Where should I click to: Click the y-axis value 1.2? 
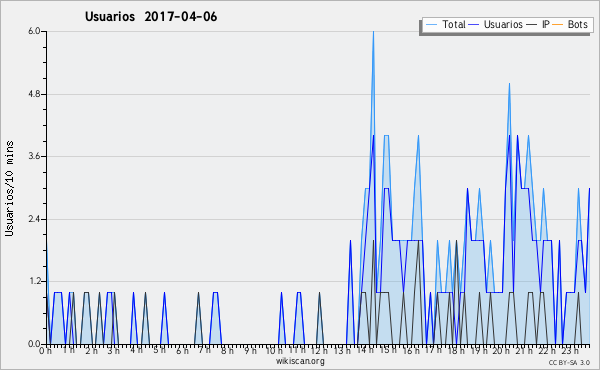[x=35, y=282]
